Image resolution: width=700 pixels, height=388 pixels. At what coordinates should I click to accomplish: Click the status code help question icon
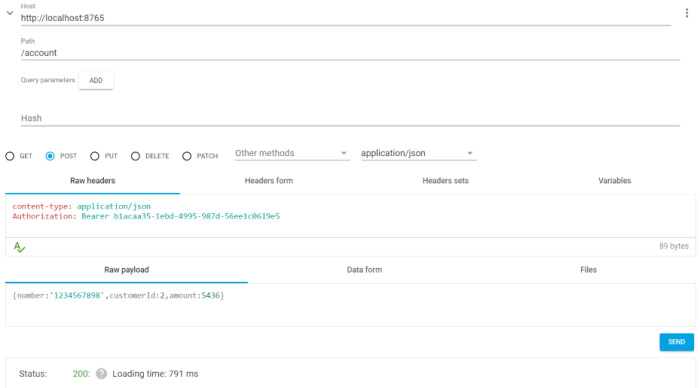(x=101, y=374)
